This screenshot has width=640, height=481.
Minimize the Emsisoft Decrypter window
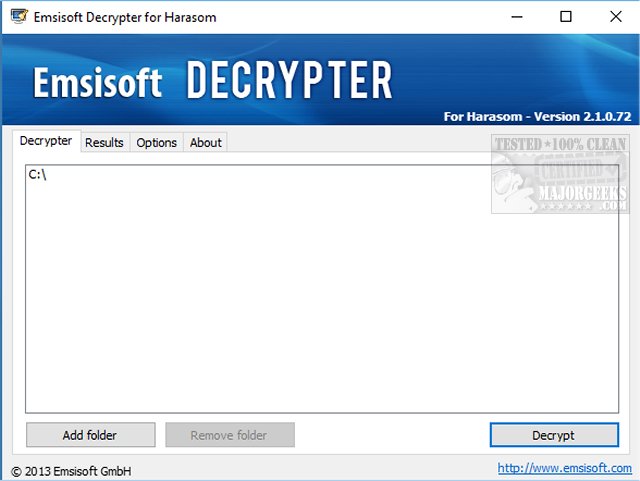point(517,17)
